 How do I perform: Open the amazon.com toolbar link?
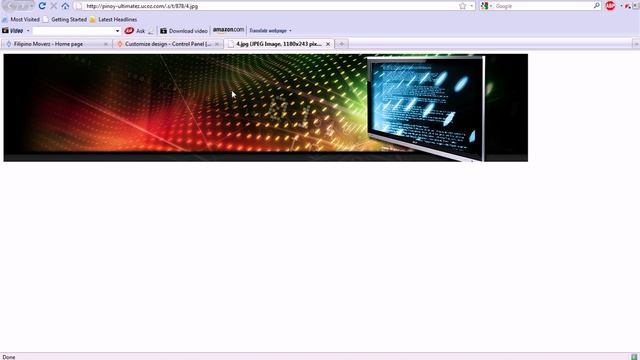tap(228, 30)
